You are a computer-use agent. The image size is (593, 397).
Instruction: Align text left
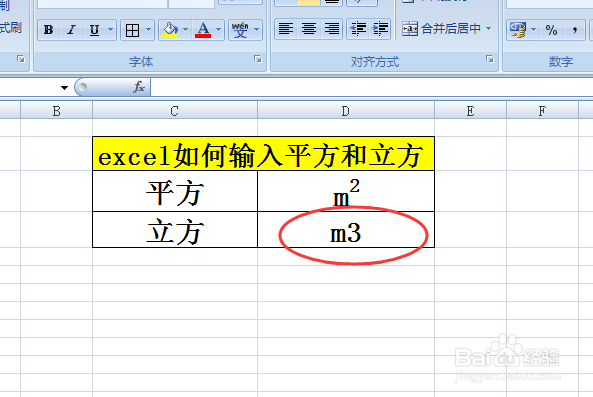286,29
